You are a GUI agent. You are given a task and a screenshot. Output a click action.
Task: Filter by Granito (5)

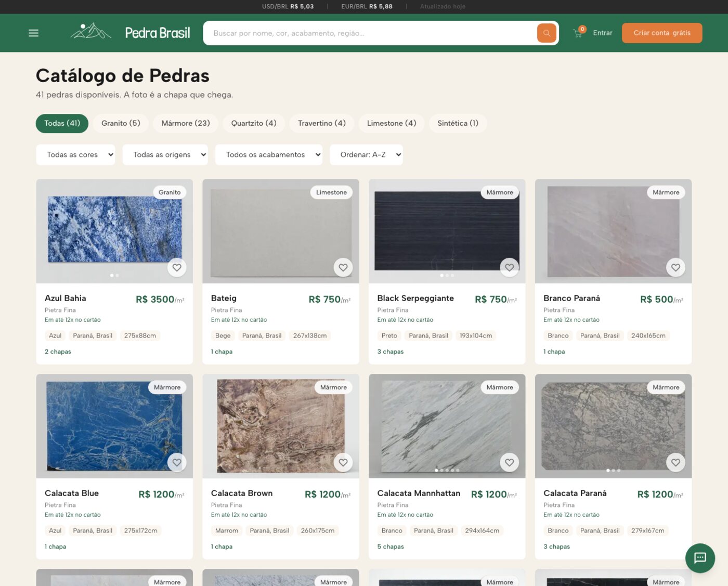tap(121, 123)
